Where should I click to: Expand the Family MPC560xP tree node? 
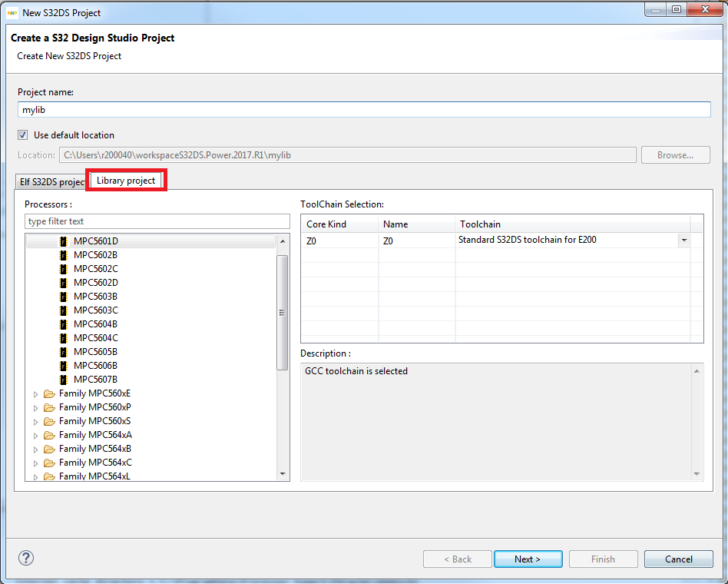(36, 408)
